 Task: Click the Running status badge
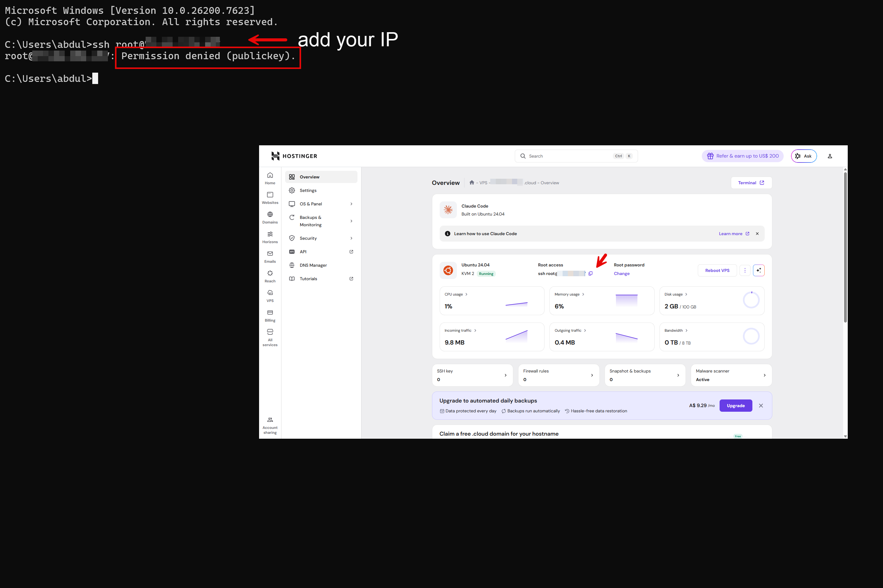point(486,274)
